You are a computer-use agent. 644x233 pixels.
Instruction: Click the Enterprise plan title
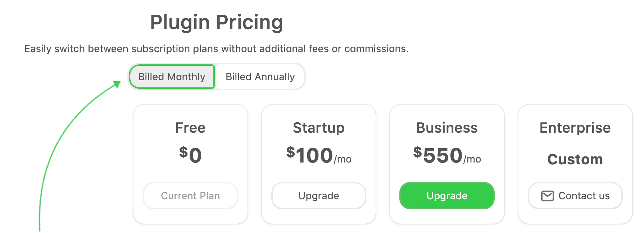[575, 128]
